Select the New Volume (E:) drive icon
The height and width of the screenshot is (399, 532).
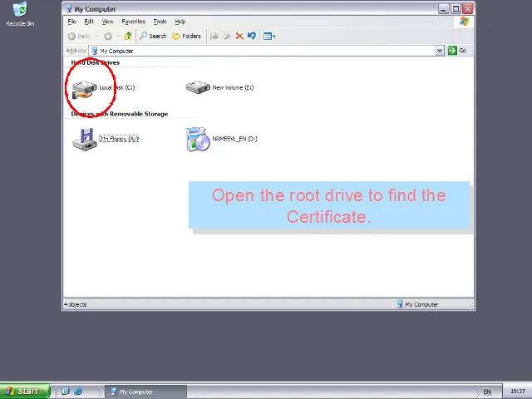coord(198,87)
